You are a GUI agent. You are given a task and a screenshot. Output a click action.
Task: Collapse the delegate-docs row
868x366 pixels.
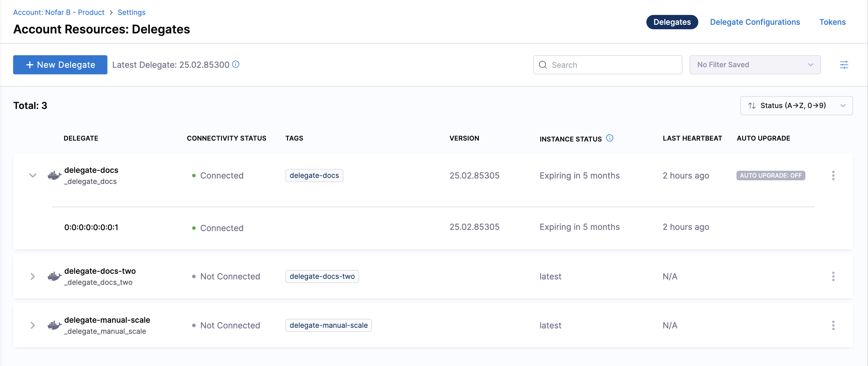[x=33, y=176]
